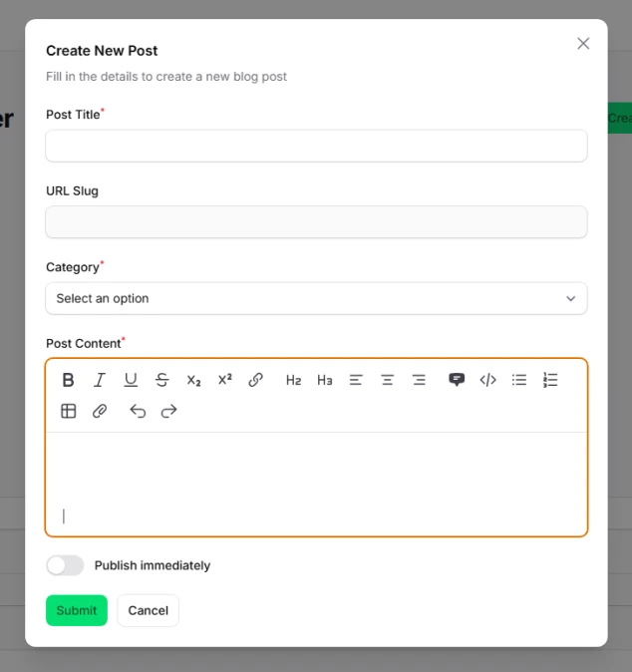Insert a code block

[488, 380]
